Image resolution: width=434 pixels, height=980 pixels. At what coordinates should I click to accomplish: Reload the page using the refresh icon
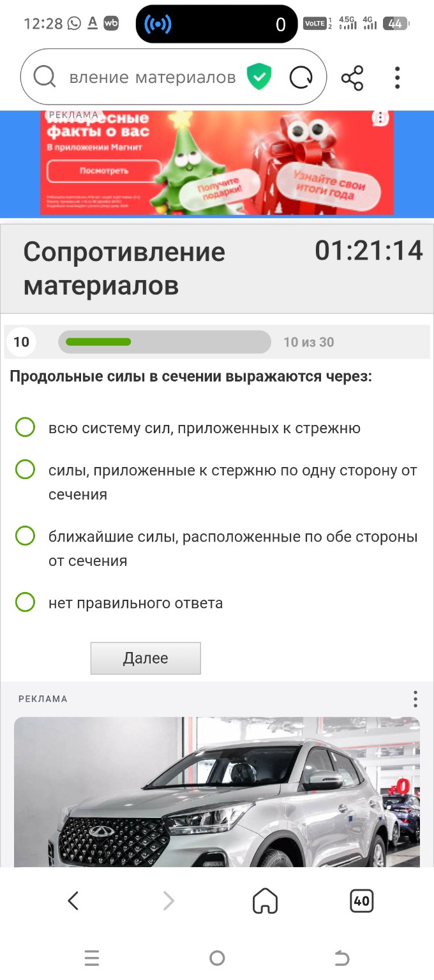point(300,76)
